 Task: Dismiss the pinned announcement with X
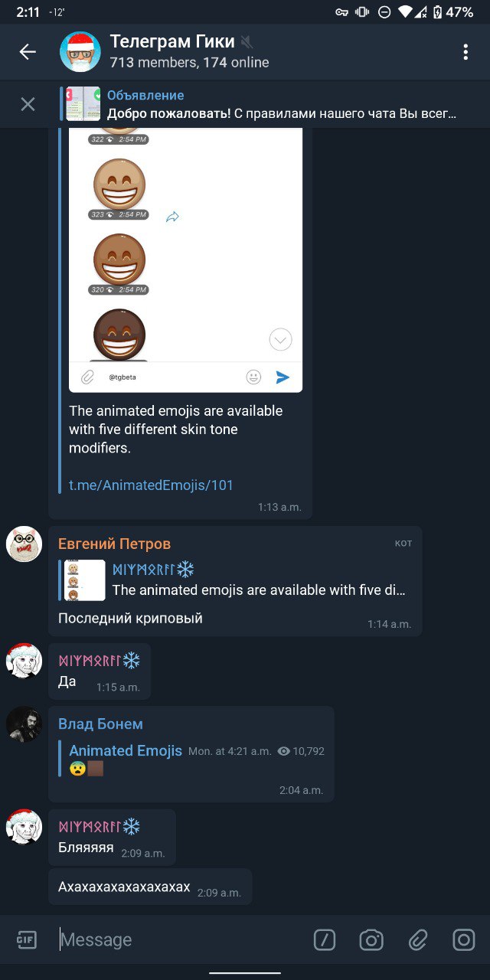pos(28,104)
